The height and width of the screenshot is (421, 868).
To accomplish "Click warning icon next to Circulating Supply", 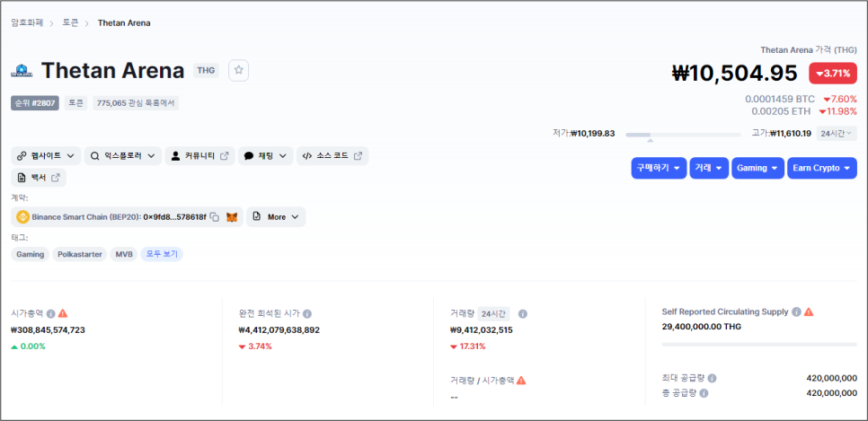I will [809, 311].
